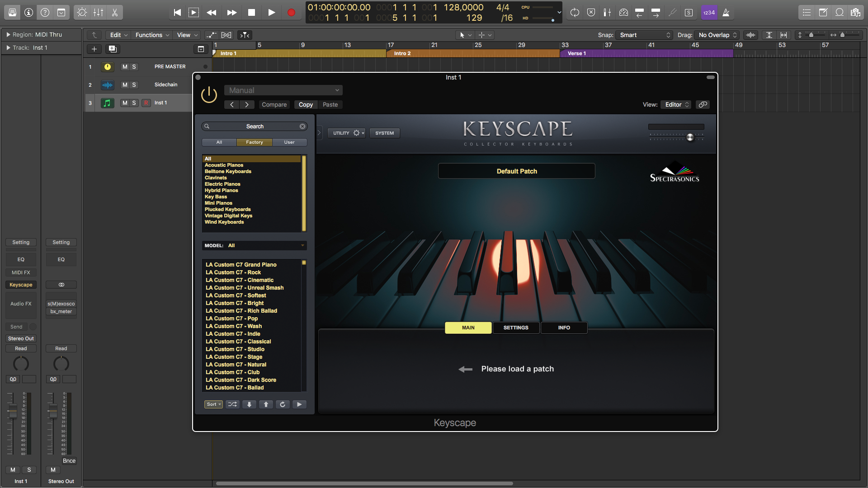Enable cycle mode icon
This screenshot has width=868, height=488.
[x=575, y=13]
